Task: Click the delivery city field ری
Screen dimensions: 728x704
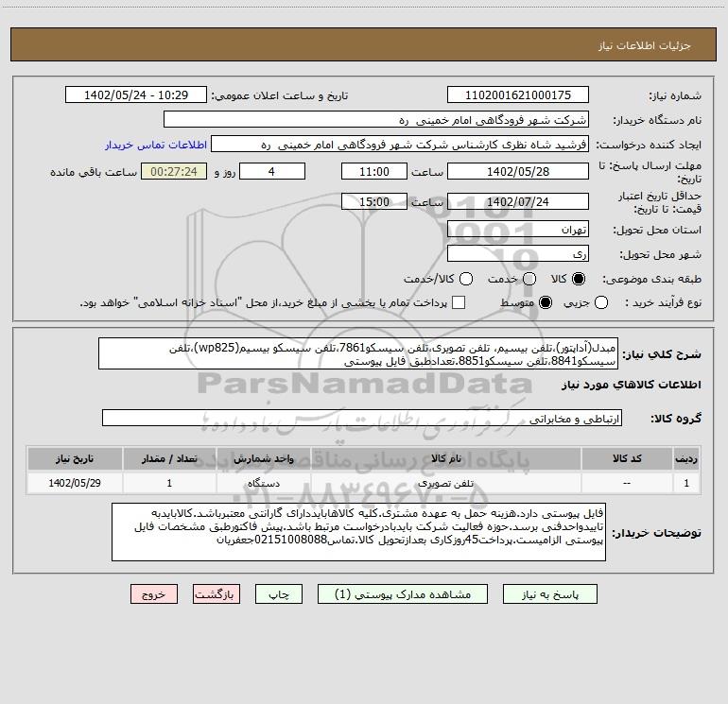Action: (x=518, y=254)
